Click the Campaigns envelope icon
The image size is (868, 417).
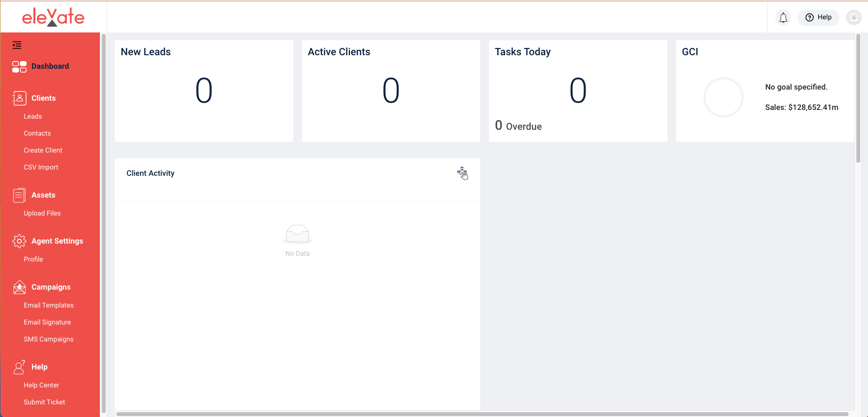point(19,287)
